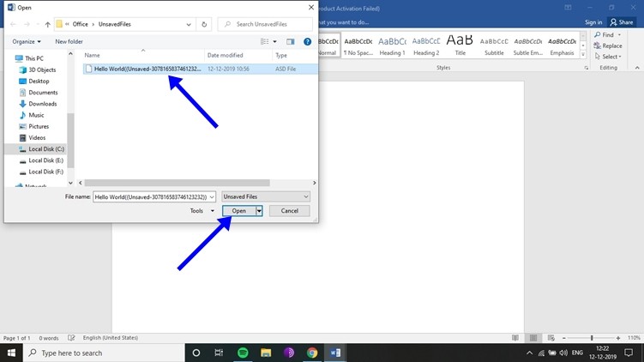Open File Explorer from taskbar
This screenshot has height=362, width=644.
(x=266, y=353)
